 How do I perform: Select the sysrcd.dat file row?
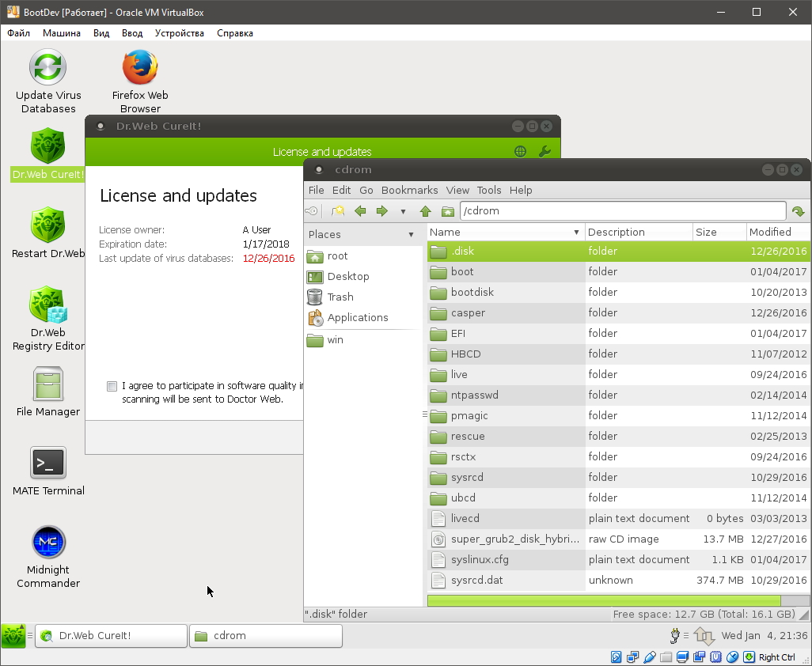coord(619,580)
